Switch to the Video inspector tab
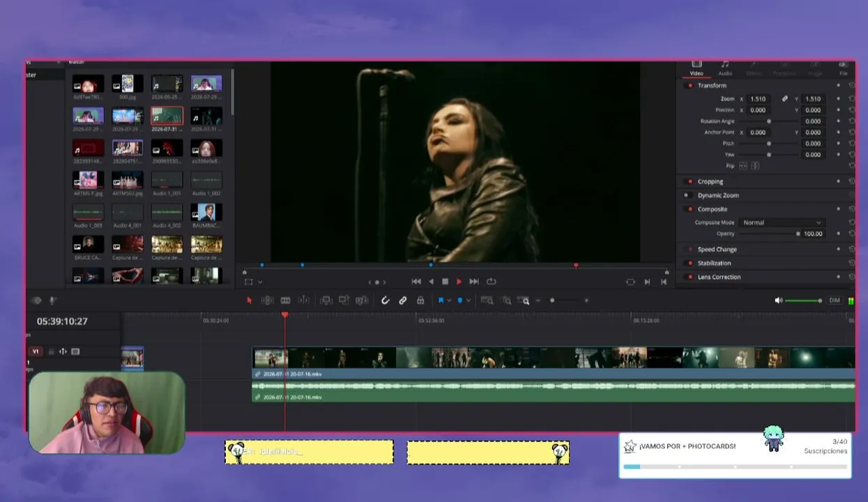The height and width of the screenshot is (502, 868). (696, 68)
